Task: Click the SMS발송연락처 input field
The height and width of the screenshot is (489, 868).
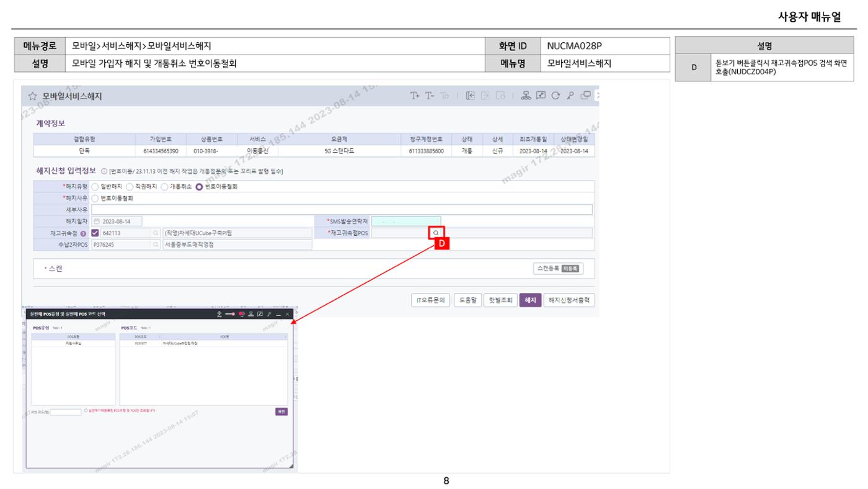Action: (406, 221)
